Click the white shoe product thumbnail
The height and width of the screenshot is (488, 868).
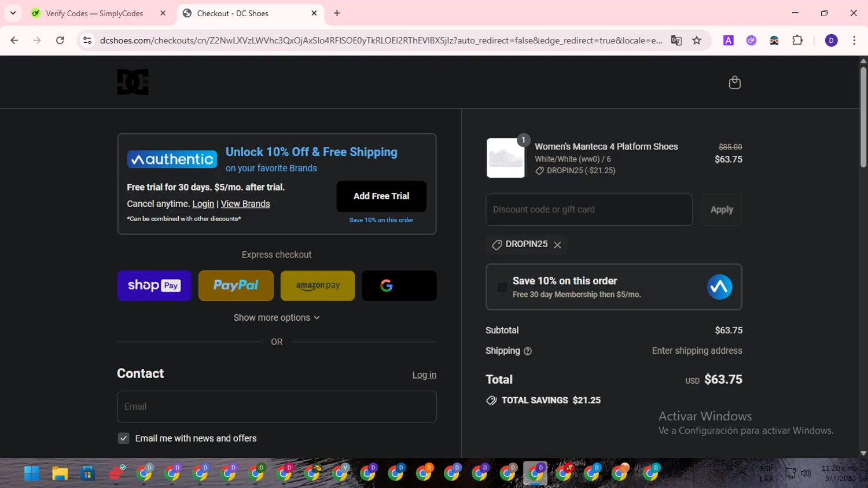point(505,158)
